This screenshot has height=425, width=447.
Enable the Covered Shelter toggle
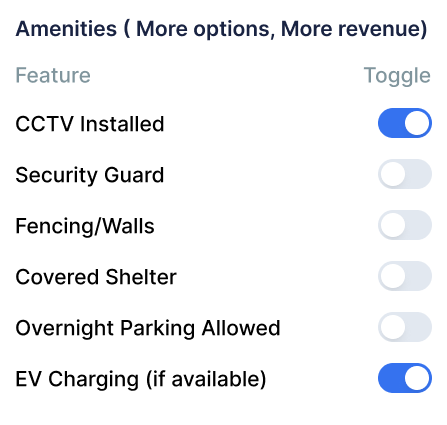[405, 276]
